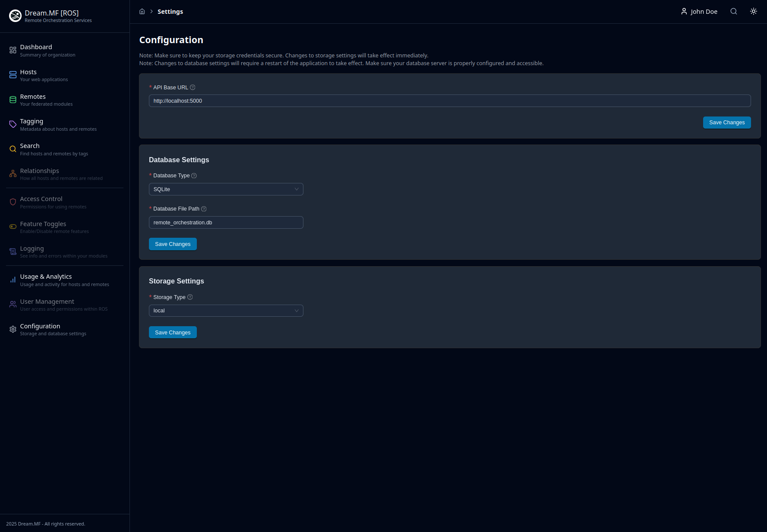Save Changes in Database Settings
767x532 pixels.
tap(173, 244)
